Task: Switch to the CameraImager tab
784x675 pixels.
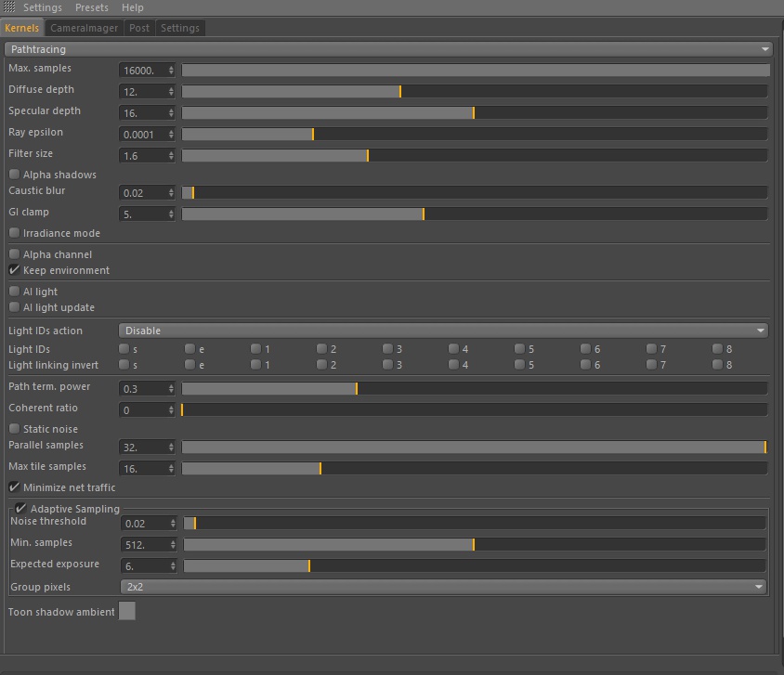Action: tap(84, 28)
